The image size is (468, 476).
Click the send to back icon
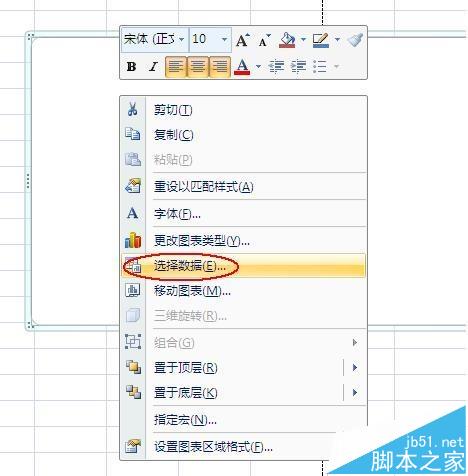133,392
